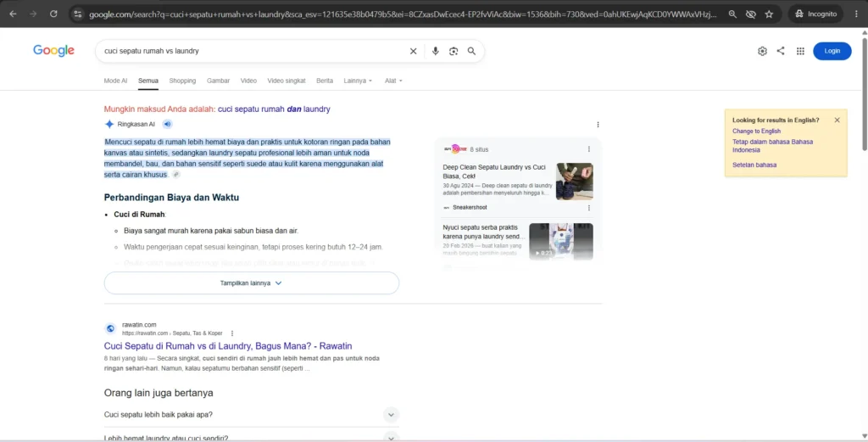This screenshot has width=868, height=442.
Task: Click the page vertical scrollbar thumb
Action: [x=864, y=93]
